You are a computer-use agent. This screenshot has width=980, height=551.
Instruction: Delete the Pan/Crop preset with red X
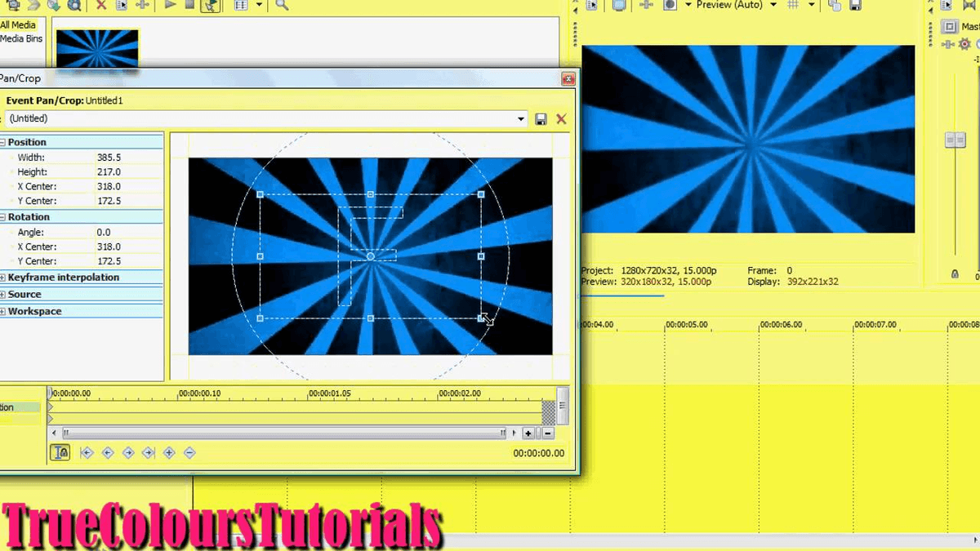(561, 119)
